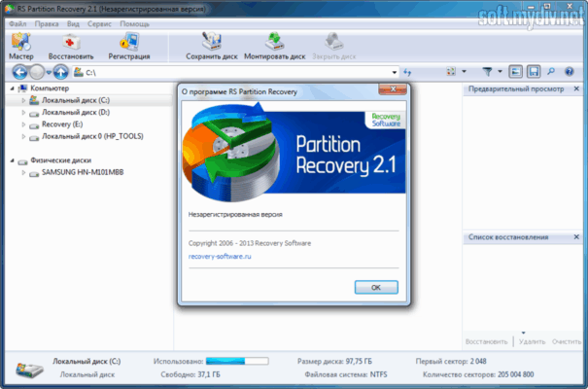Click Восстановить in recovery list panel
The height and width of the screenshot is (389, 588).
point(486,341)
